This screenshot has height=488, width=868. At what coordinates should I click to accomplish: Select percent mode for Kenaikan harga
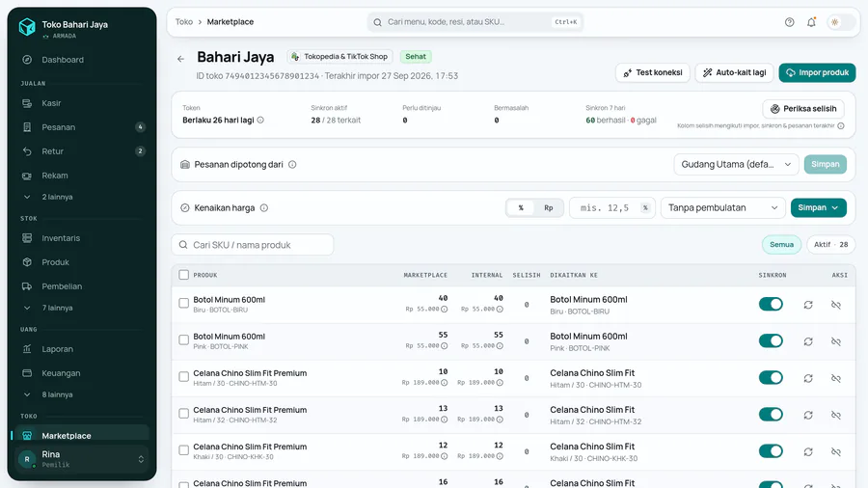(521, 208)
